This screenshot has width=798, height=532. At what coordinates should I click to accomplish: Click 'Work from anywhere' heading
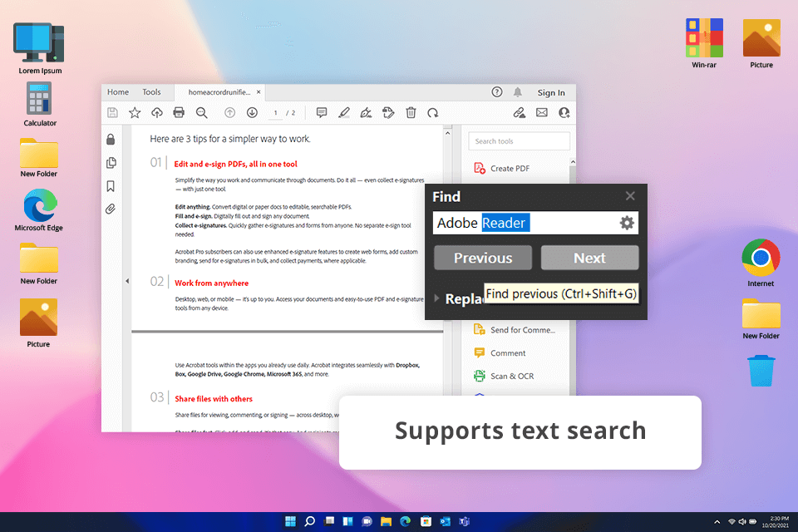click(212, 283)
